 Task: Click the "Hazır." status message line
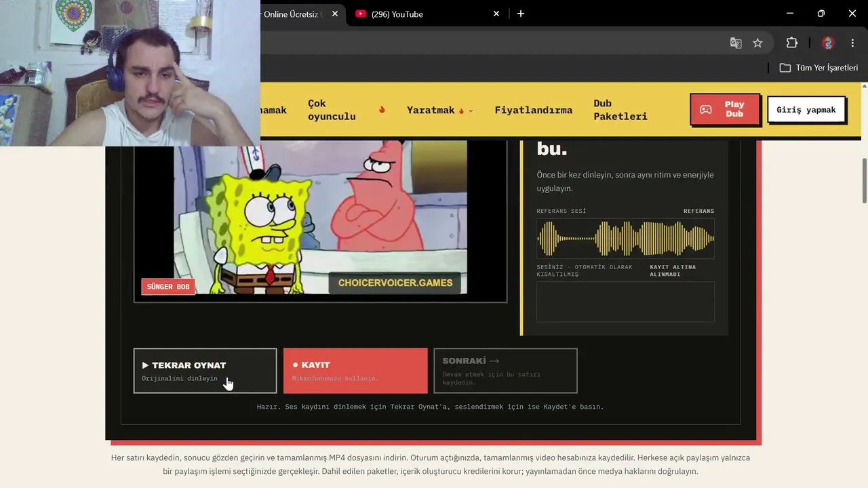click(430, 407)
